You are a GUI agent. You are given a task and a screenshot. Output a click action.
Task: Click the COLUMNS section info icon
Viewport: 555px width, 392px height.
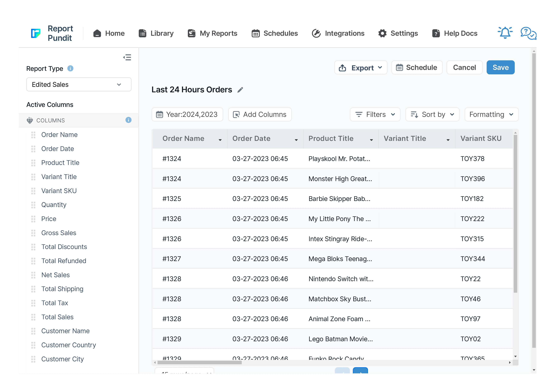(x=128, y=120)
